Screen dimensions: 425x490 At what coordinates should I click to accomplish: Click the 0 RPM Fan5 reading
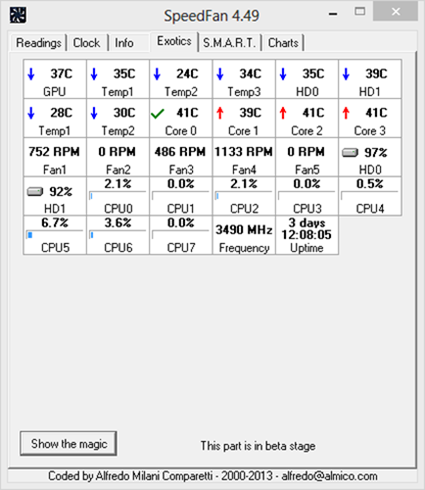tap(306, 152)
